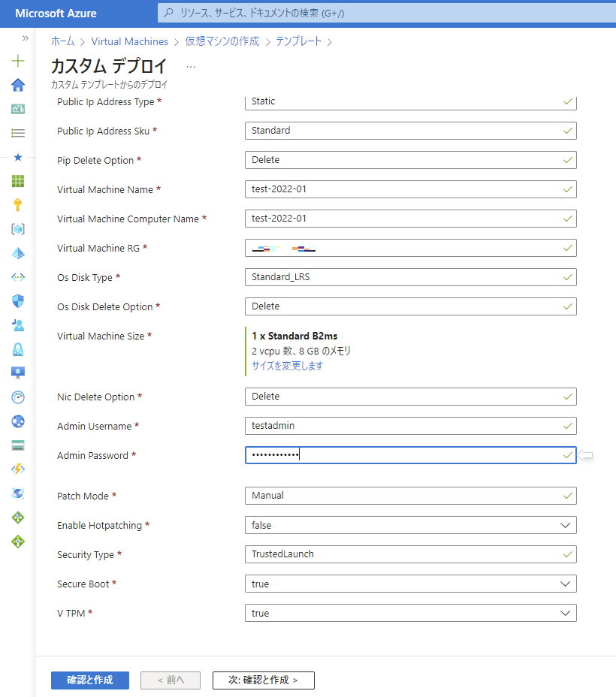Click the 'Patch Mode' label
Screen dimensions: 616x697
83,496
